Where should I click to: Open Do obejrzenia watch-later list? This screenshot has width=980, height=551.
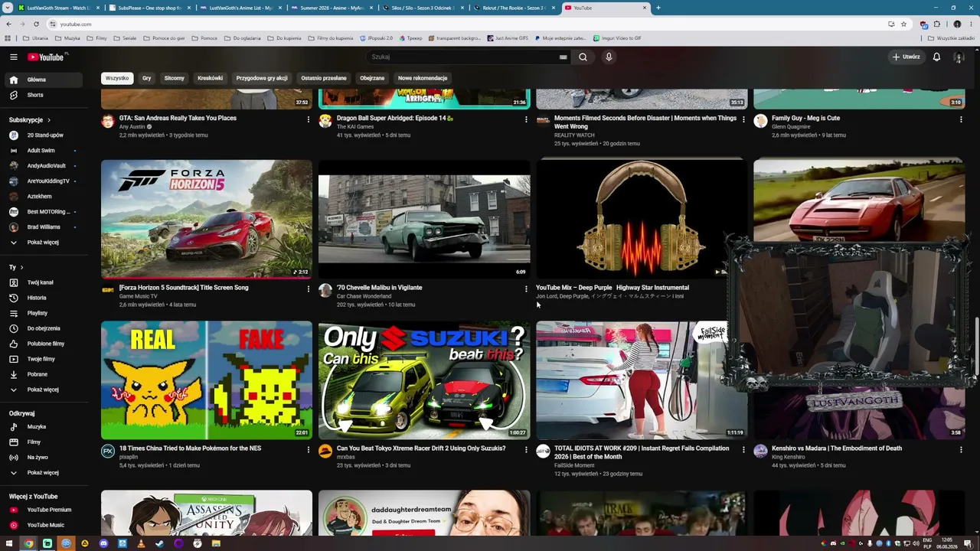point(44,328)
